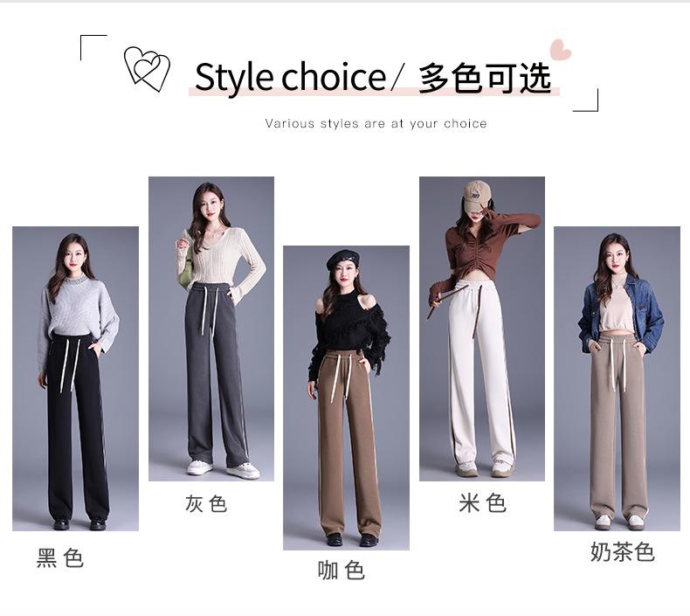Click the top-left corner bracket decoration
This screenshot has width=690, height=616.
[x=93, y=47]
